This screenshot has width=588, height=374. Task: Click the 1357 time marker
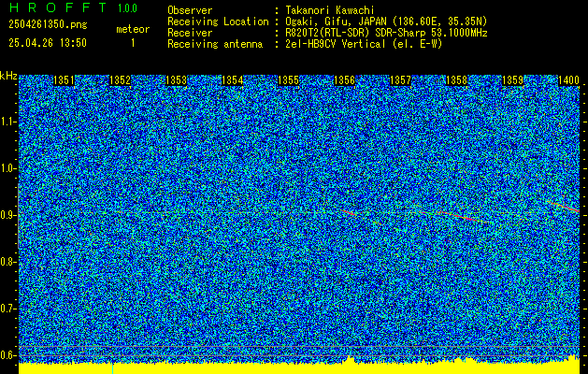coord(400,80)
